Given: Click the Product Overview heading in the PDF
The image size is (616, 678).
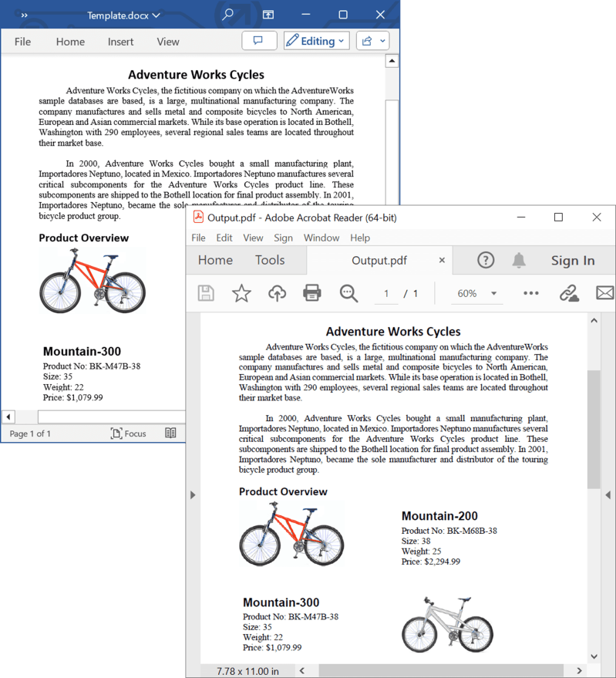Looking at the screenshot, I should point(283,491).
